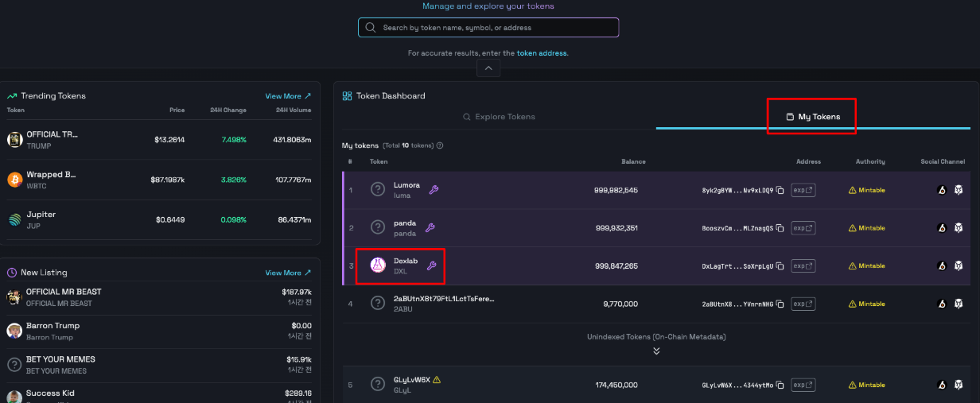The height and width of the screenshot is (403, 980).
Task: Click the token search input field
Action: click(x=488, y=28)
